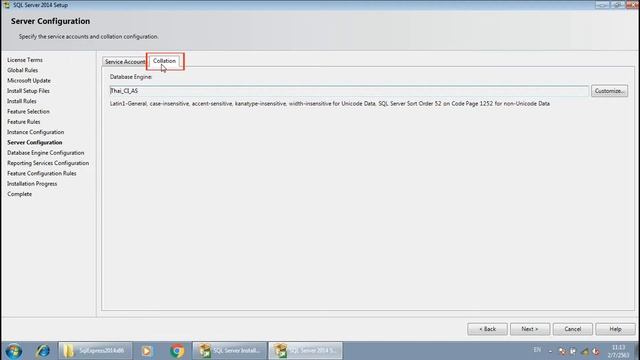This screenshot has height=360, width=640.
Task: Select Feature Rules step
Action: 24,122
